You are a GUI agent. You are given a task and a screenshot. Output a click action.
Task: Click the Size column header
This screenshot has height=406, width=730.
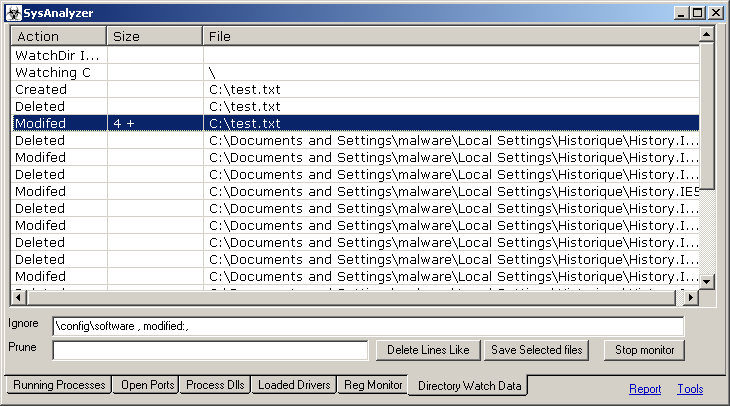[154, 37]
